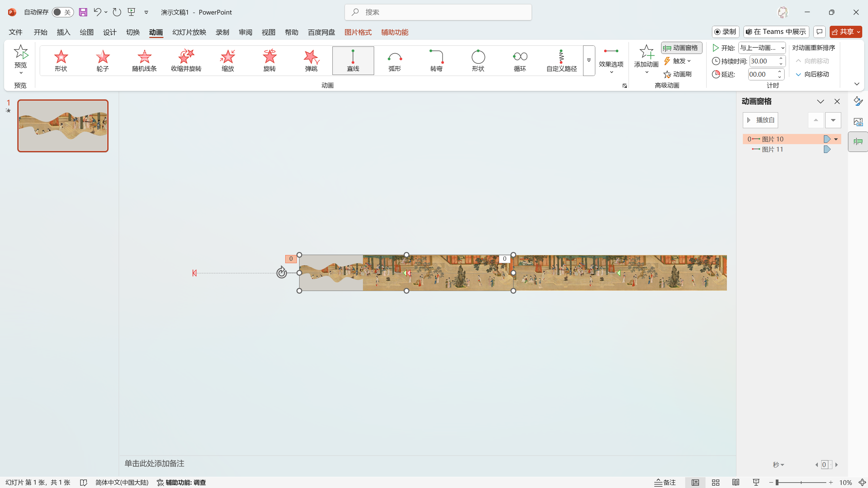Click 辅助功能: 调查 in status bar
Screen dimensions: 868x488
[x=181, y=482]
